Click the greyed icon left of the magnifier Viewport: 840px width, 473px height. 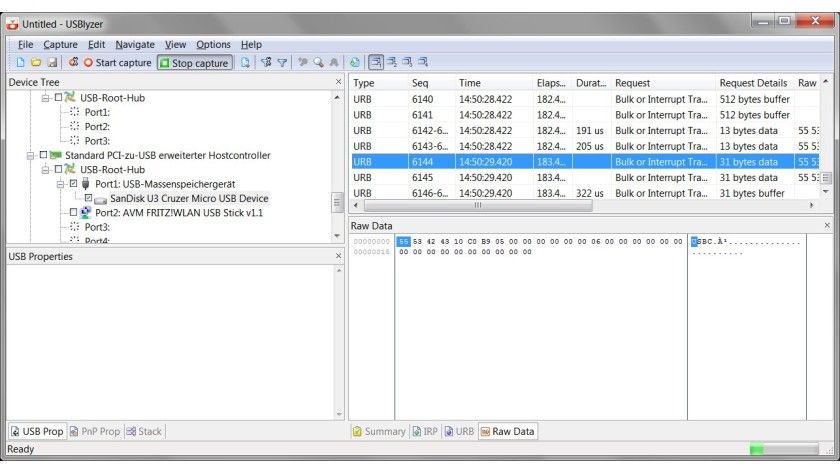point(303,62)
